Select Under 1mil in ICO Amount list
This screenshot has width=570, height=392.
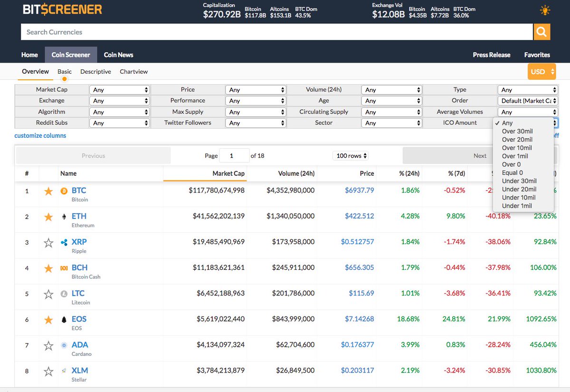[x=523, y=206]
